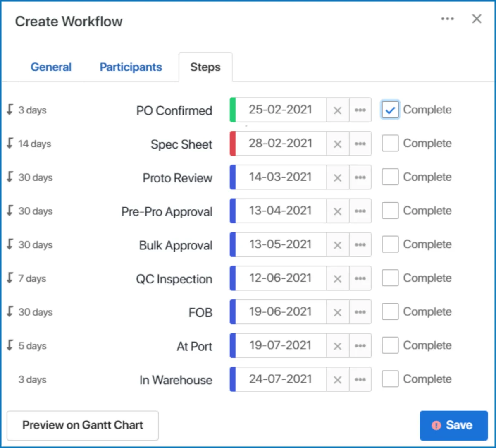Clear the PO Confirmed date with X
Screen dimensions: 496x448
338,110
